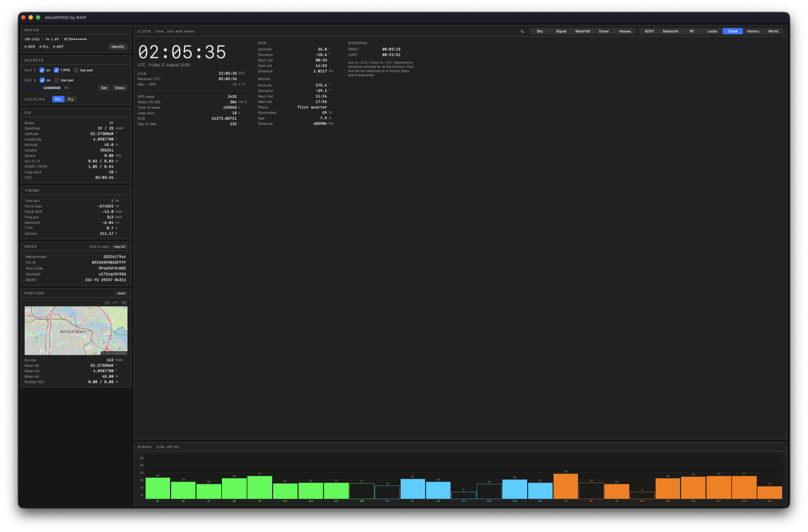The height and width of the screenshot is (532, 808).
Task: Zoom out the position map
Action: coord(107,303)
